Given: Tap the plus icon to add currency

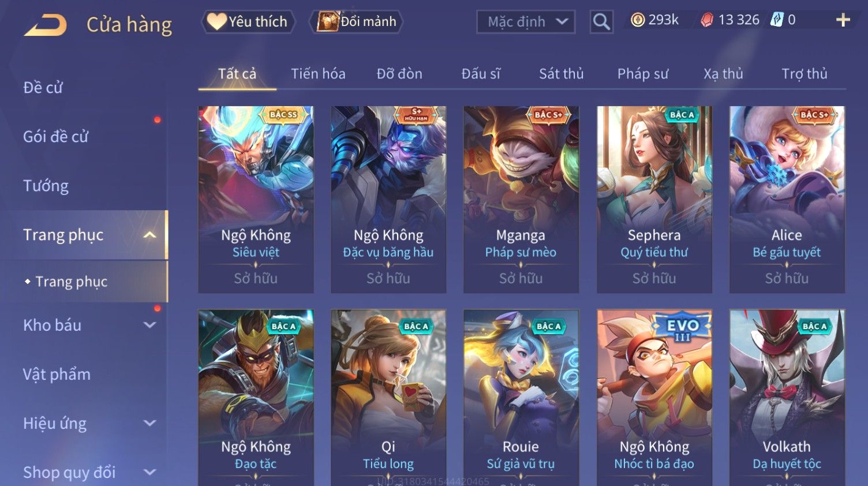Looking at the screenshot, I should 843,20.
